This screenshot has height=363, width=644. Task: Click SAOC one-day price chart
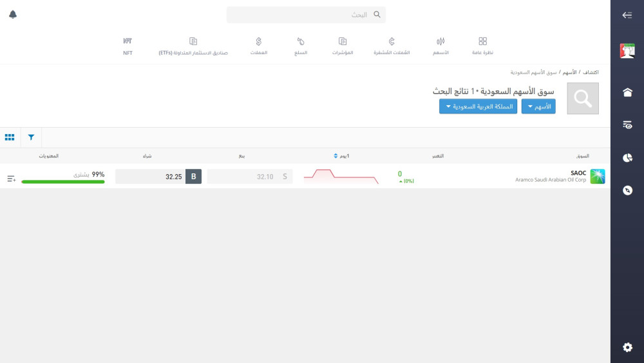[x=341, y=177]
